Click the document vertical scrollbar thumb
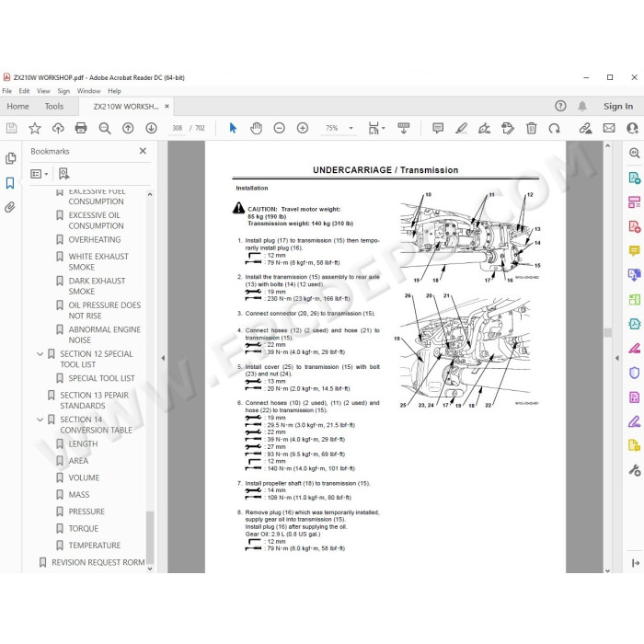 click(608, 333)
